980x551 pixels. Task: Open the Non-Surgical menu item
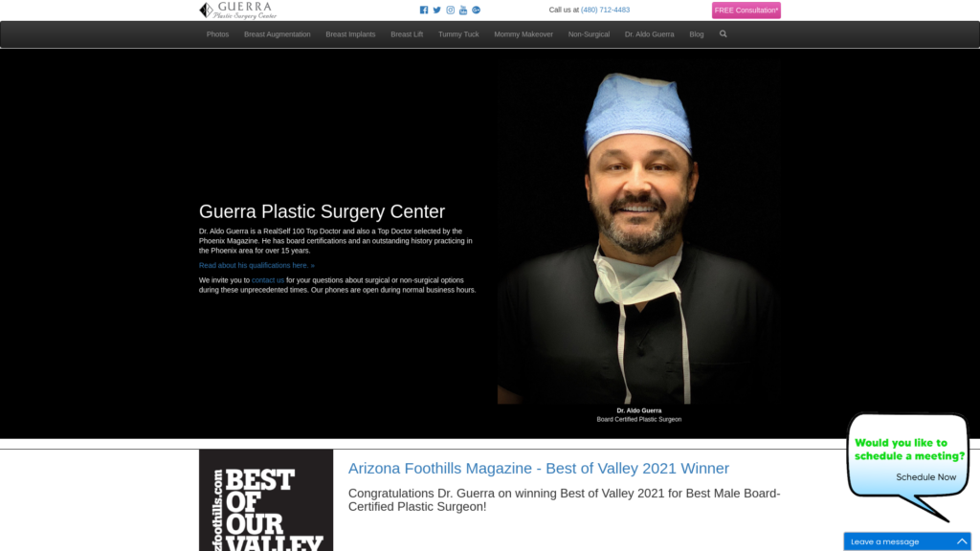tap(589, 34)
